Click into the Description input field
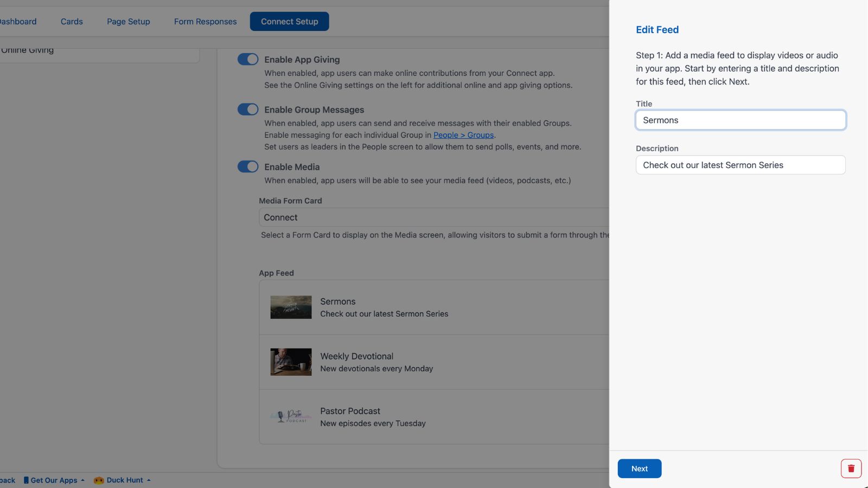Image resolution: width=868 pixels, height=488 pixels. point(741,165)
